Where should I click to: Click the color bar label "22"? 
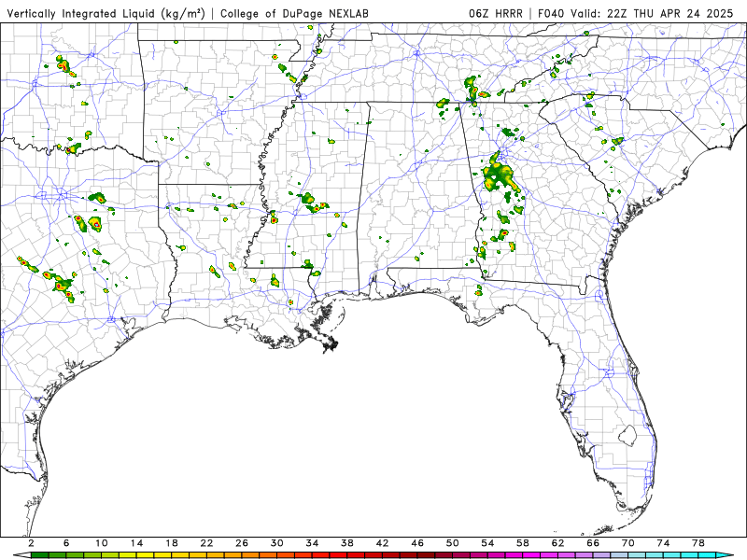click(x=206, y=543)
